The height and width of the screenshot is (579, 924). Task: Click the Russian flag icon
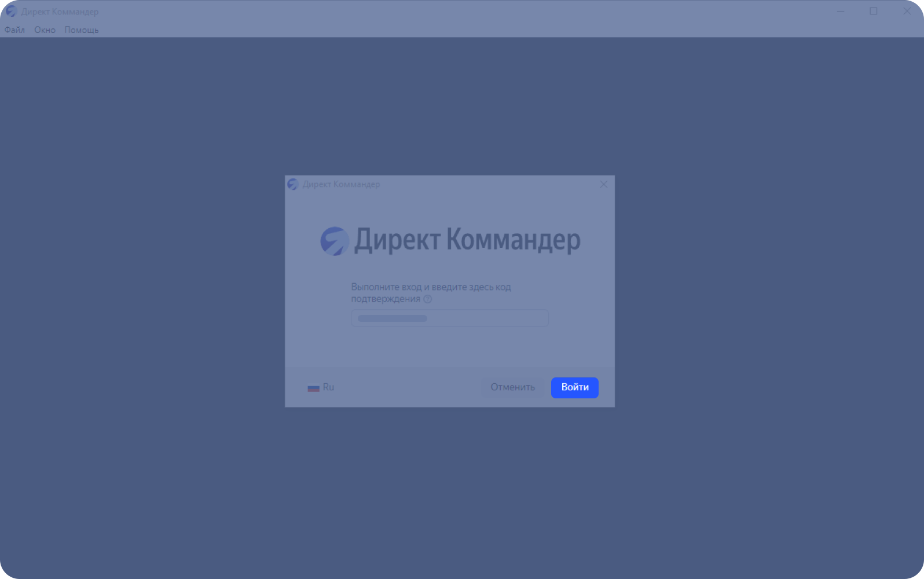point(313,388)
